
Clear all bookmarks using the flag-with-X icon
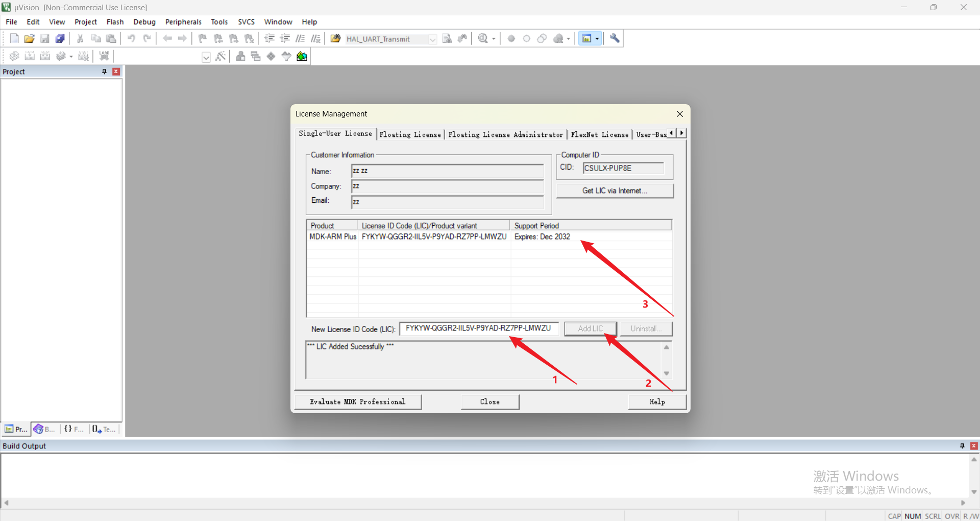click(249, 38)
